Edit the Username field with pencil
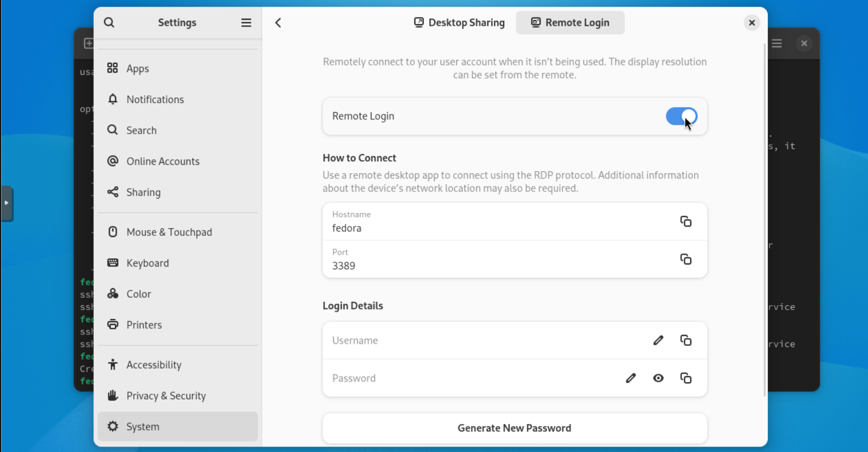Screen dimensions: 868x452 (658, 340)
